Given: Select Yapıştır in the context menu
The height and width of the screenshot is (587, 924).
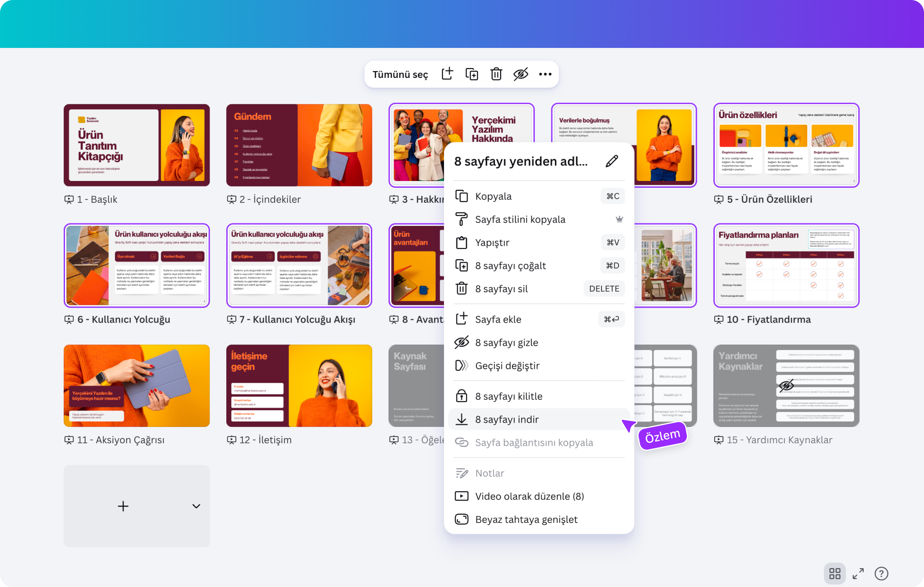Looking at the screenshot, I should tap(539, 243).
